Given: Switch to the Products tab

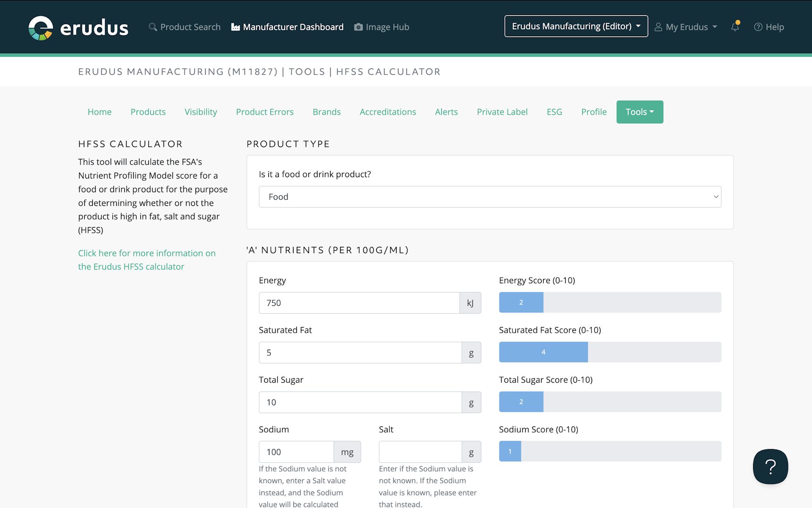Looking at the screenshot, I should click(x=148, y=112).
